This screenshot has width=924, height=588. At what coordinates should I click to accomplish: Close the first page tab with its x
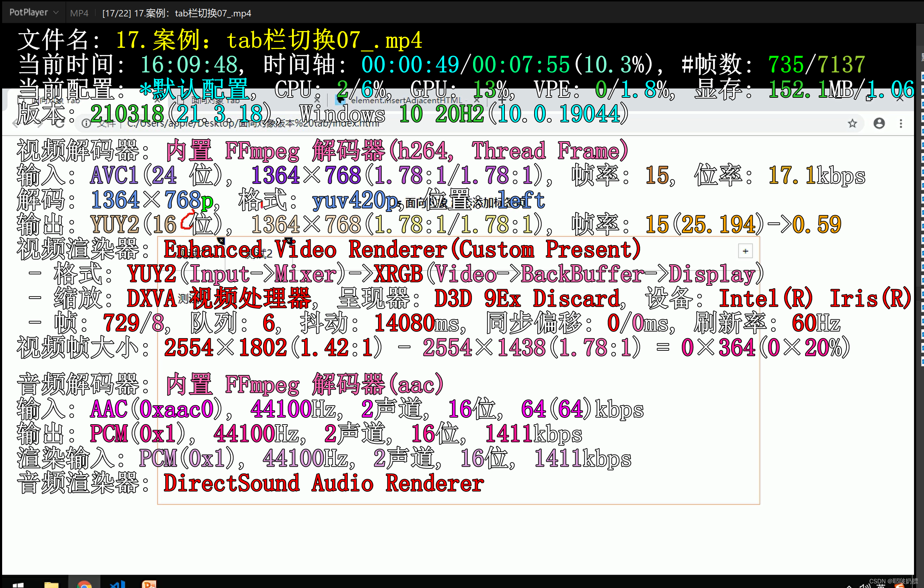click(x=221, y=240)
